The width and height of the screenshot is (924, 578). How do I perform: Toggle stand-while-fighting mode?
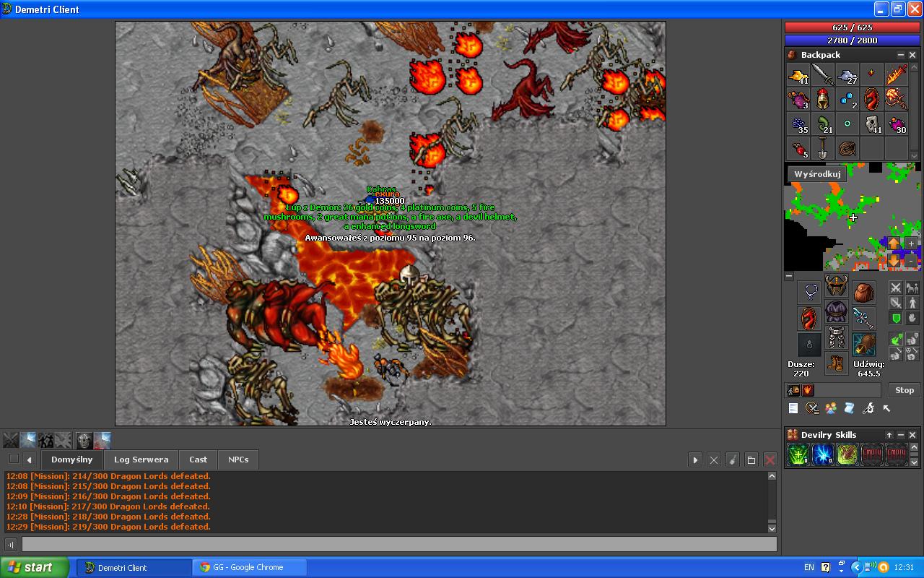point(912,303)
